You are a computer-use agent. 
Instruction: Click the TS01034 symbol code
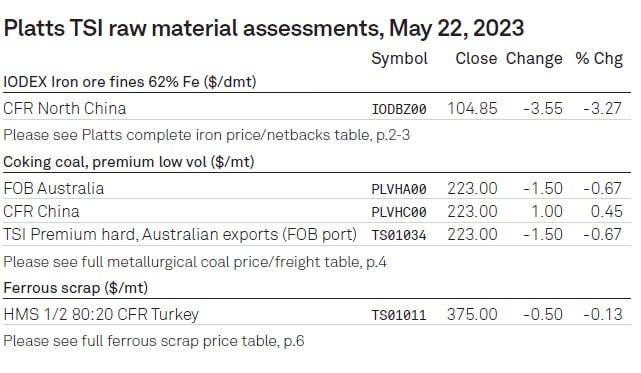[x=399, y=235]
